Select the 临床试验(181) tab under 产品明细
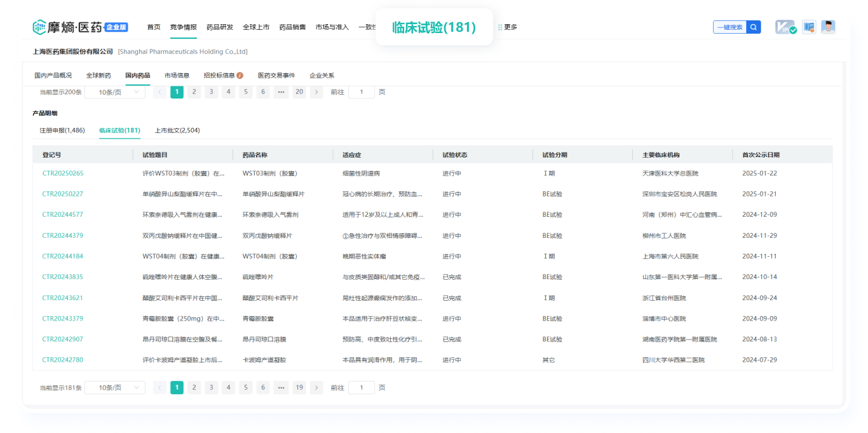The width and height of the screenshot is (868, 433). [119, 130]
